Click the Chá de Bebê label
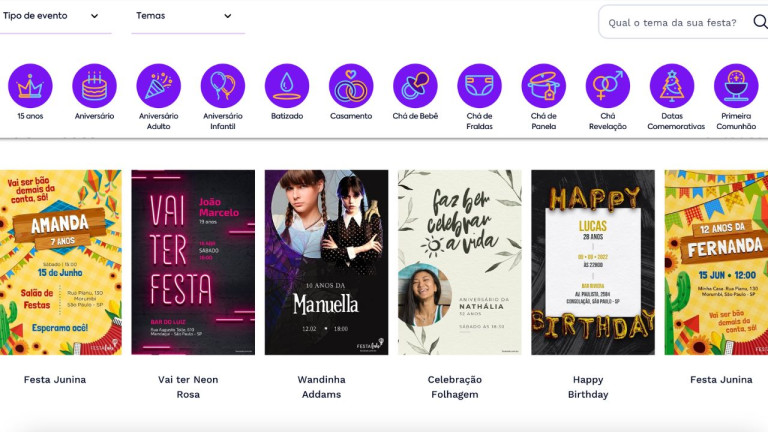The height and width of the screenshot is (432, 768). click(x=415, y=116)
